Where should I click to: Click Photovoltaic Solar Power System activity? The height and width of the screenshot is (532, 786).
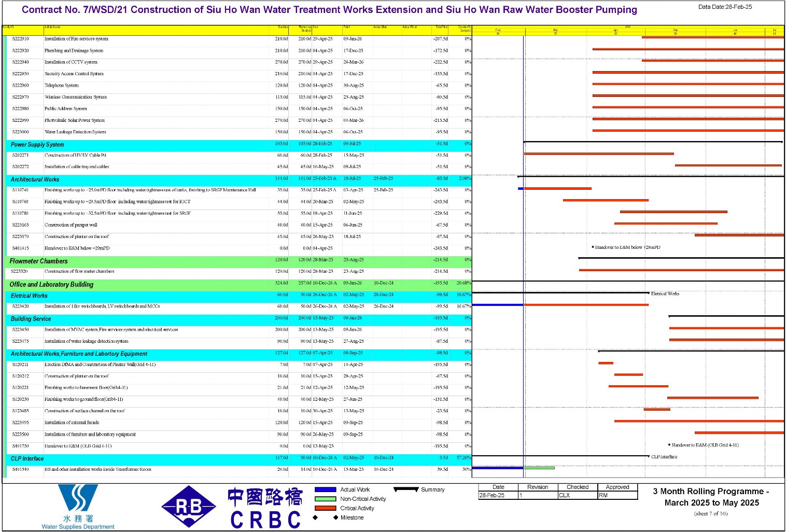coord(75,120)
